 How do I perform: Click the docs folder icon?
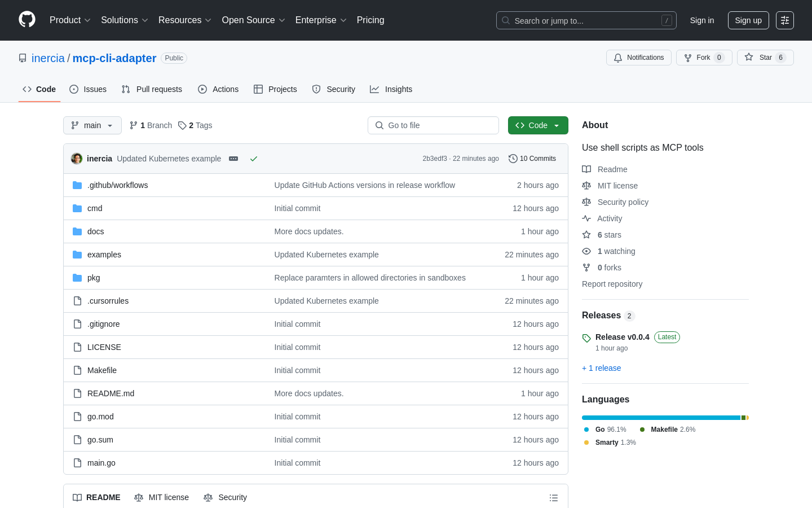pyautogui.click(x=77, y=231)
